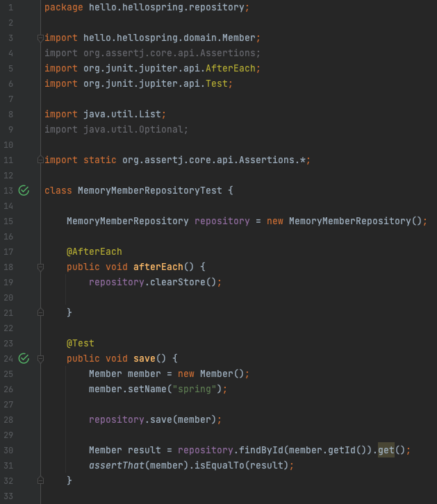This screenshot has width=437, height=504.
Task: Click the fold end marker on line 11
Action: (x=40, y=160)
